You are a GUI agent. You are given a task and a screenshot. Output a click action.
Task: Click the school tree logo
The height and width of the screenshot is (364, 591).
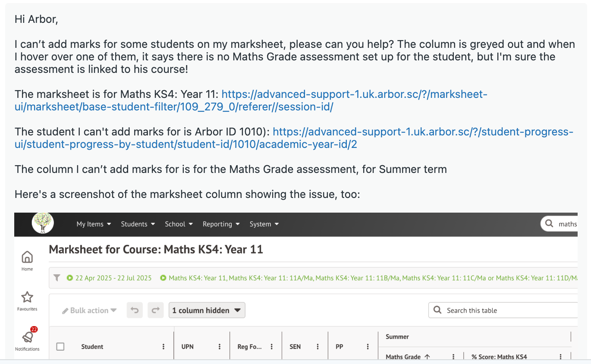click(x=43, y=223)
